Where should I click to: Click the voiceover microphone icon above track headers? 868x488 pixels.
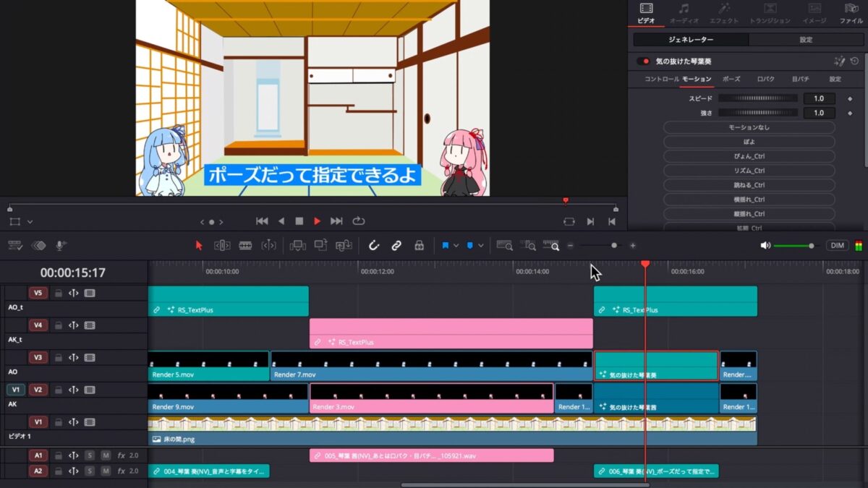(x=59, y=244)
